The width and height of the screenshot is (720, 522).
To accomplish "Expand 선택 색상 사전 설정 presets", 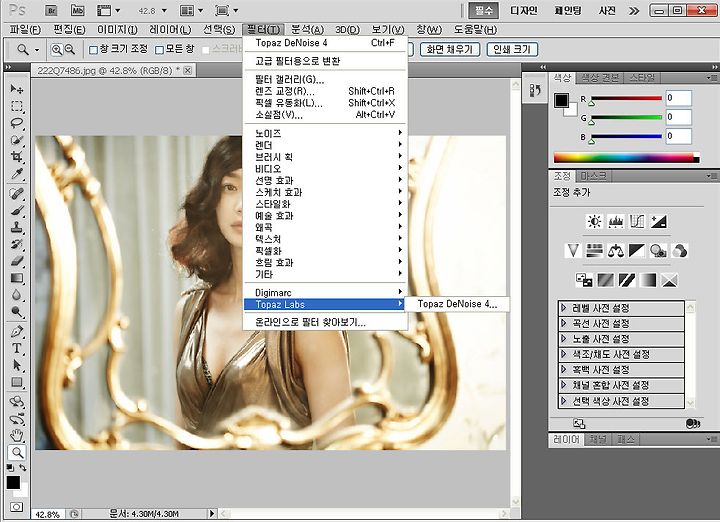I will coord(564,401).
